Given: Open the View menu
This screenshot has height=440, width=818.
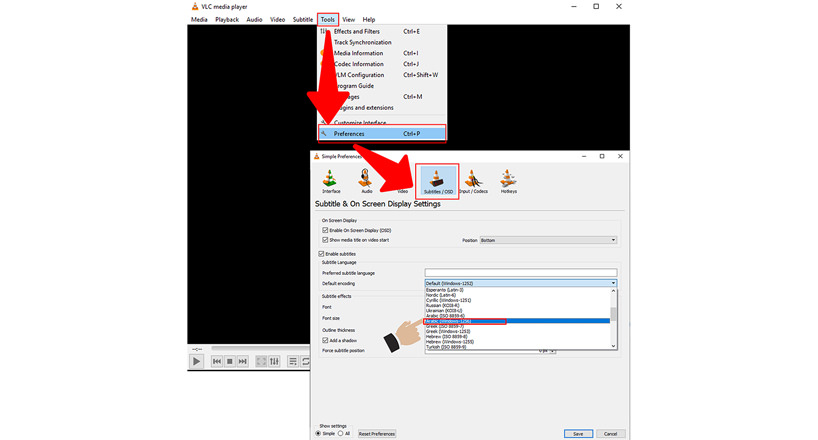Looking at the screenshot, I should [348, 19].
